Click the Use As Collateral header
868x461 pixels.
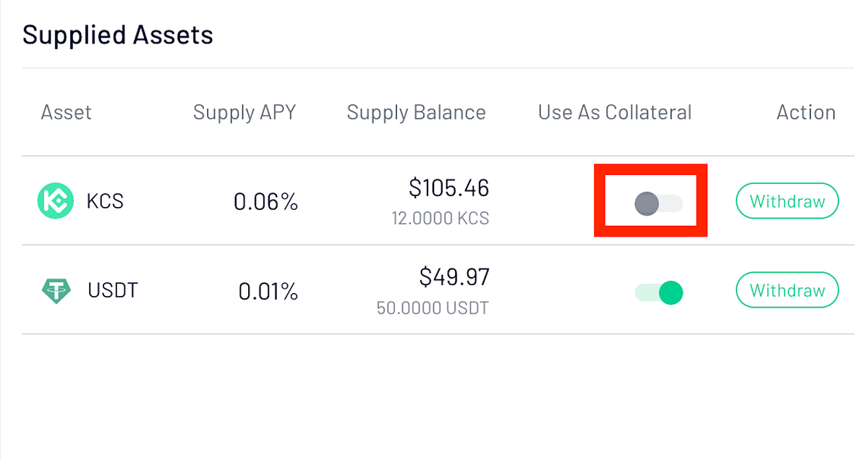[615, 112]
